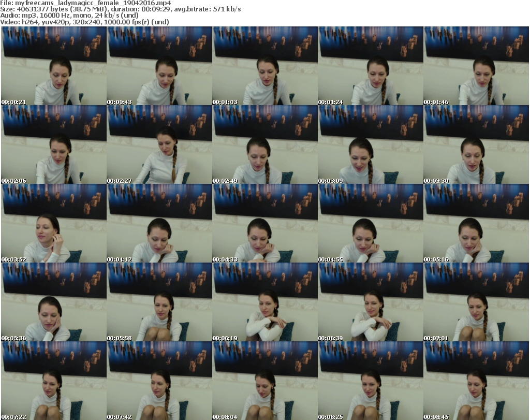Select the thumbnail frame stamped 00:07:42

tap(159, 381)
